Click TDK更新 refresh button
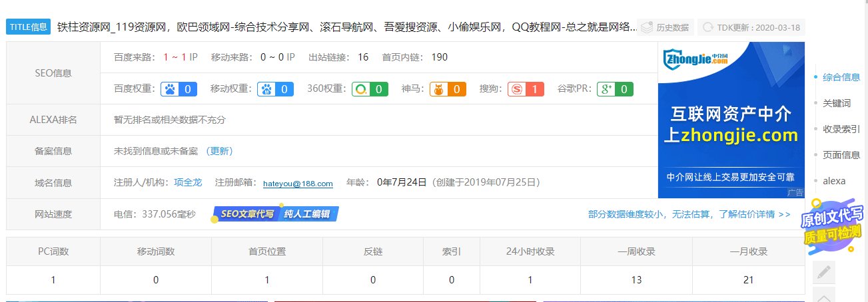The height and width of the screenshot is (302, 868). coord(751,28)
